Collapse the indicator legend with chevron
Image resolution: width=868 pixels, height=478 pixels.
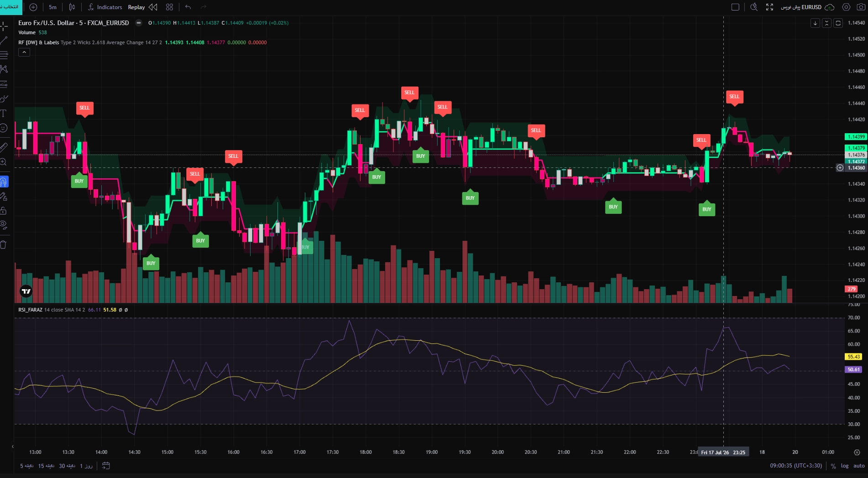[24, 52]
